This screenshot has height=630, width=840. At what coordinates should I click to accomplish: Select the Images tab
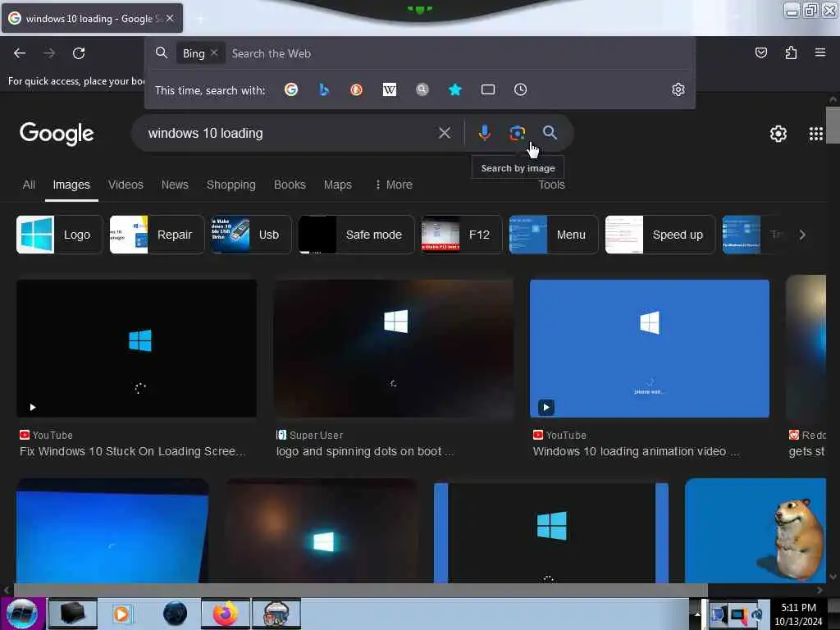click(x=71, y=185)
